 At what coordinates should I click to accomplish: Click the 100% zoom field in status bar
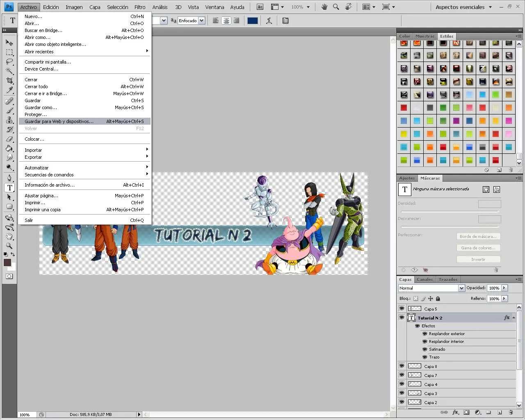coord(27,415)
